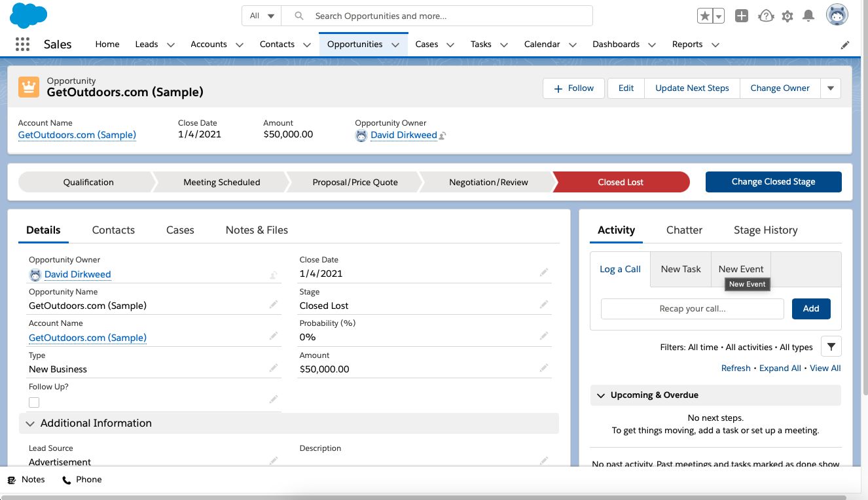Expand the Cases tab dropdown chevron
The width and height of the screenshot is (868, 500).
point(450,45)
